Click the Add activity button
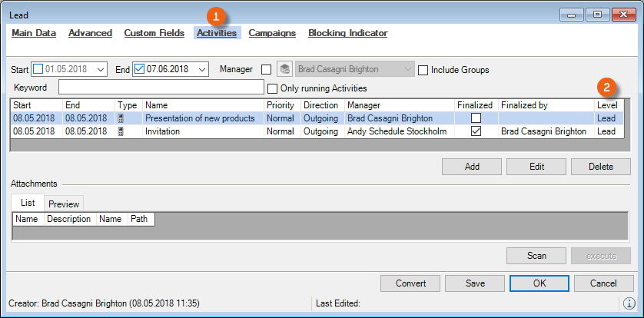The image size is (644, 318). click(x=472, y=167)
